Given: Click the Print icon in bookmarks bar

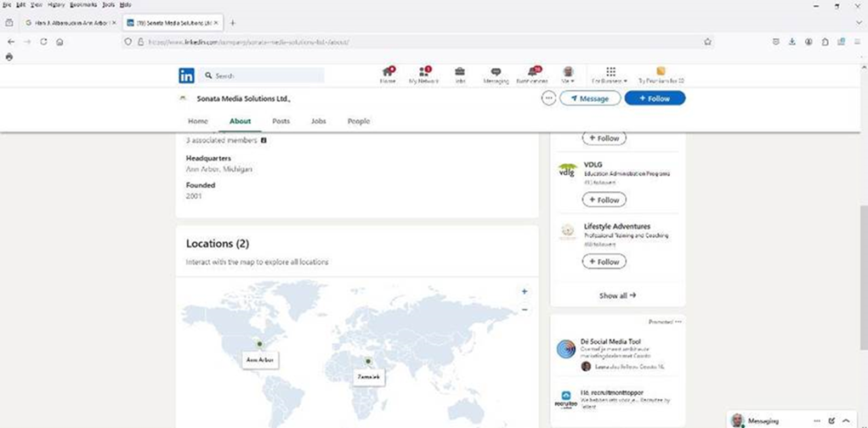Looking at the screenshot, I should click(x=9, y=56).
